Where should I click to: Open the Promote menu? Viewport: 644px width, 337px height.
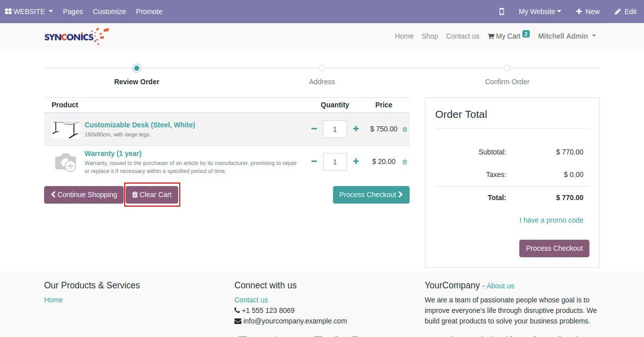149,12
